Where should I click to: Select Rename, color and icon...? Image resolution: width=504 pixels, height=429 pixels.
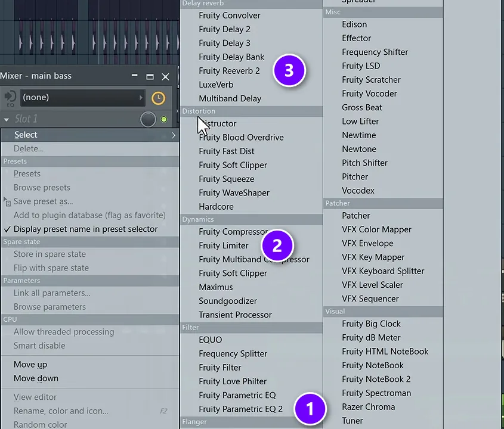90,411
